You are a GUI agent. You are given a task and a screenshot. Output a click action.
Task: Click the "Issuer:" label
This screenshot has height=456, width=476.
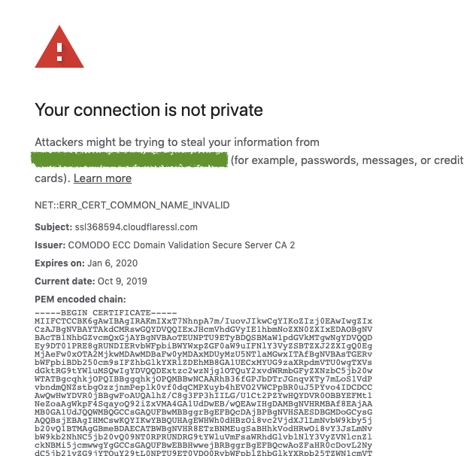tap(50, 245)
